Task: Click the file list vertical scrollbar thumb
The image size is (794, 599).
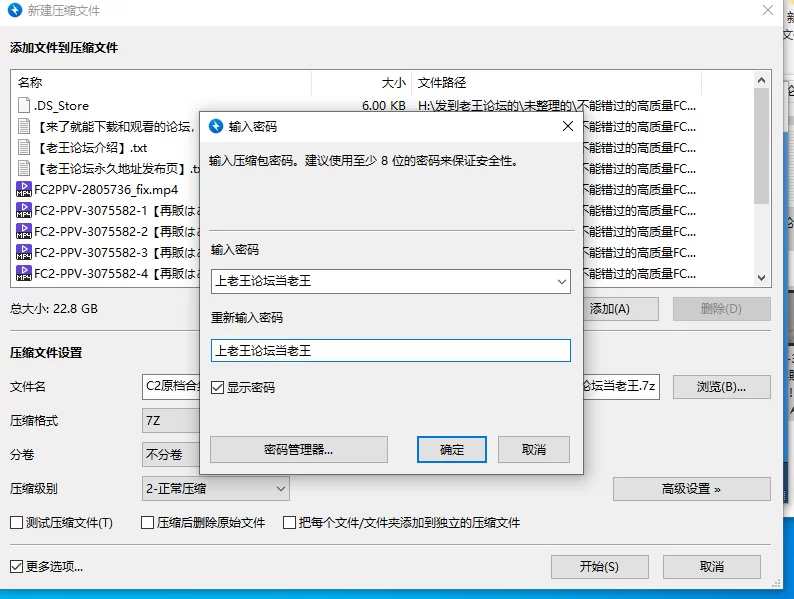Action: coord(761,146)
